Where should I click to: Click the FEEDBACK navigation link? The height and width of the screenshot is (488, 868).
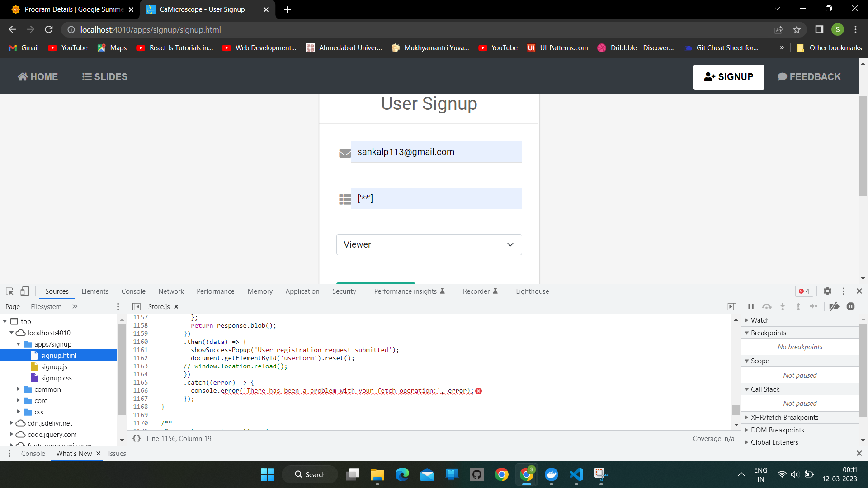pos(809,77)
